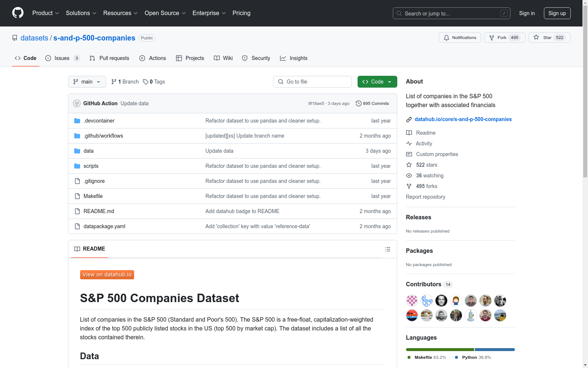Click the scripts folder icon
The image size is (588, 368).
click(77, 166)
